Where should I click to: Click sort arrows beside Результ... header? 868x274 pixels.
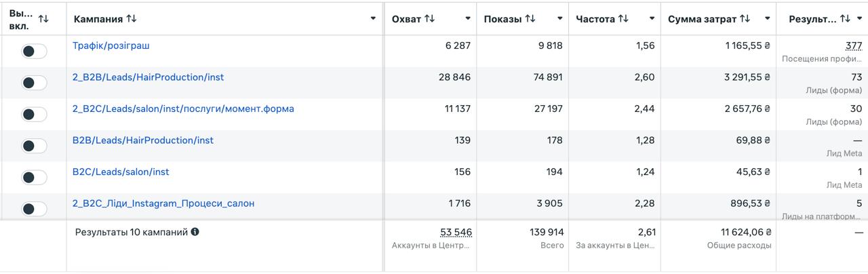pos(845,19)
